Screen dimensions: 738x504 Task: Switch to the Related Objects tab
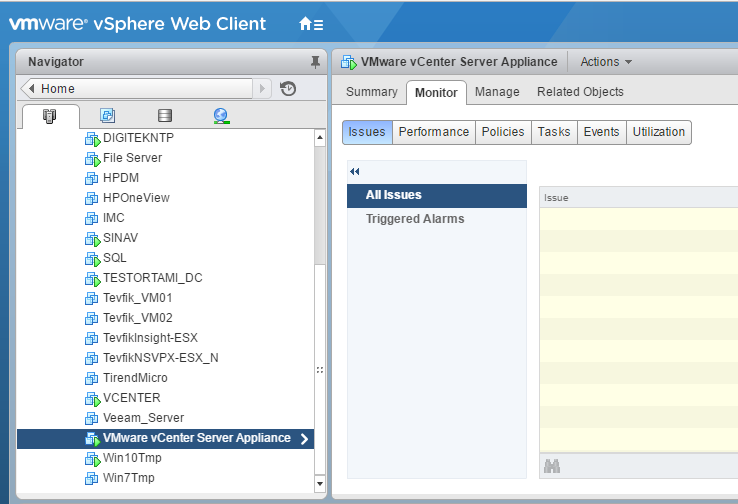[x=580, y=92]
